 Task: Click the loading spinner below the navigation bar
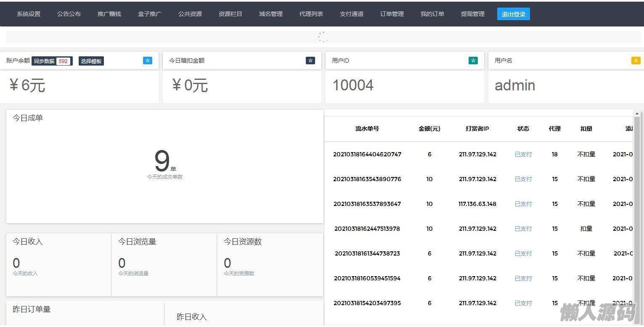pyautogui.click(x=323, y=37)
